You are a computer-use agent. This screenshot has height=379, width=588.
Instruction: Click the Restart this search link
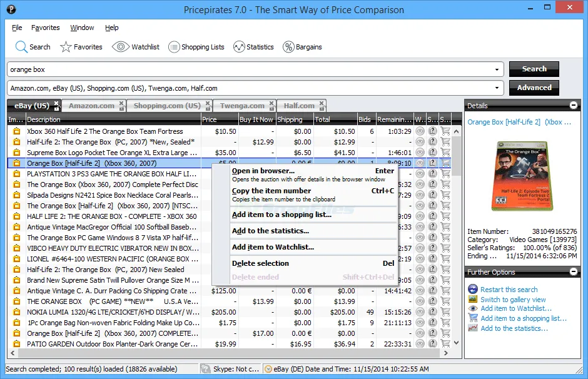[509, 290]
